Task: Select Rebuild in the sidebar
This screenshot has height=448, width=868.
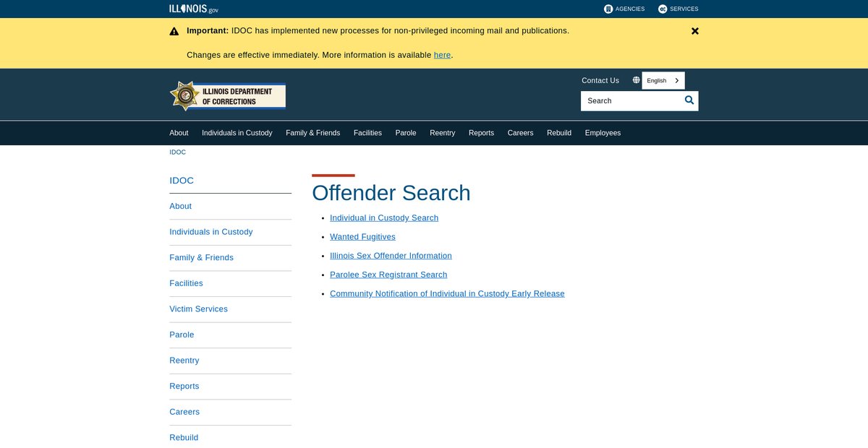Action: point(184,438)
